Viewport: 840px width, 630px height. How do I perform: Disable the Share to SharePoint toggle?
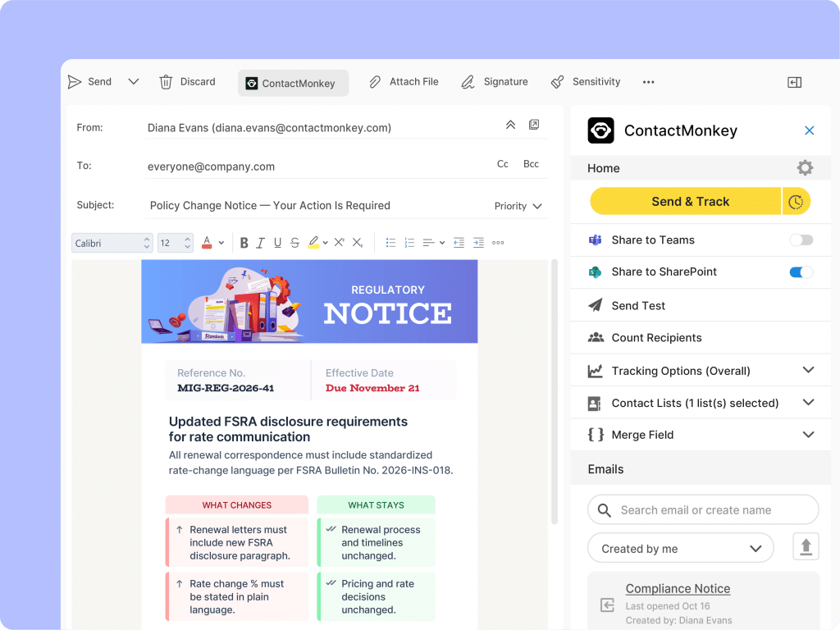pos(801,272)
